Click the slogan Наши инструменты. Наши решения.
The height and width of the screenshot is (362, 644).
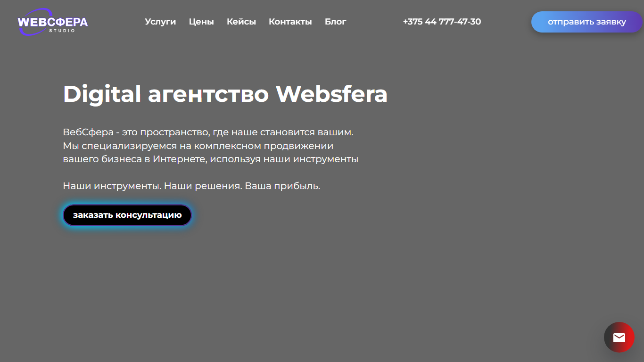(x=191, y=186)
